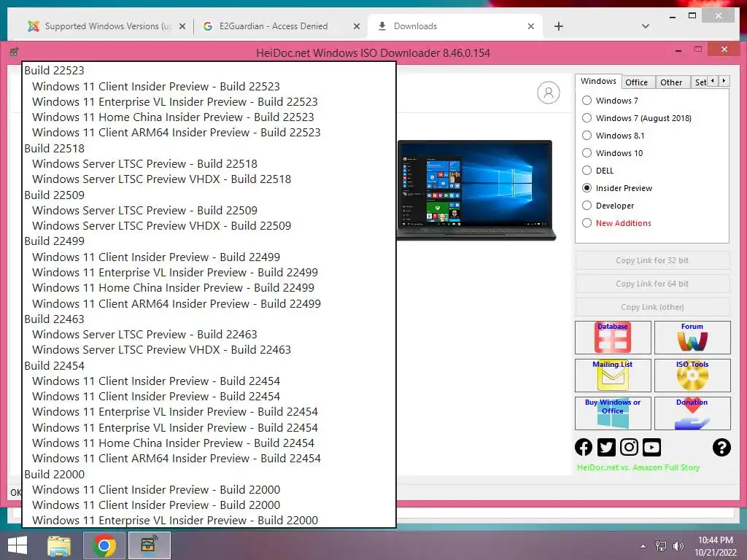The height and width of the screenshot is (560, 747).
Task: Open the Windows Start button
Action: (x=18, y=545)
